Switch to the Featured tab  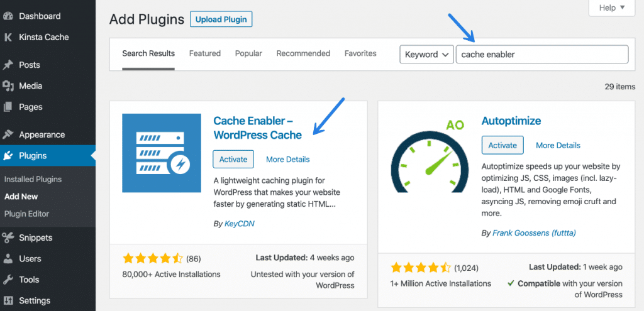tap(204, 53)
